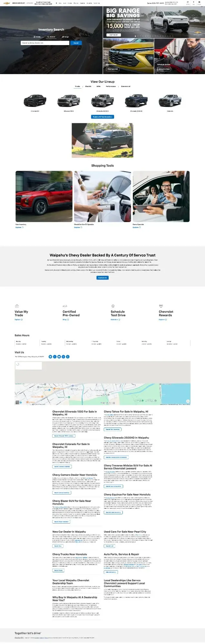Open the YouTube social icon

(59, 357)
